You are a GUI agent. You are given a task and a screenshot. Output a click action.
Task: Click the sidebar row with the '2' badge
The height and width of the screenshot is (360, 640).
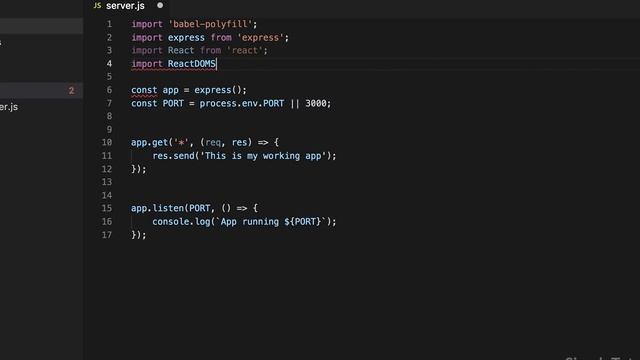tap(41, 90)
